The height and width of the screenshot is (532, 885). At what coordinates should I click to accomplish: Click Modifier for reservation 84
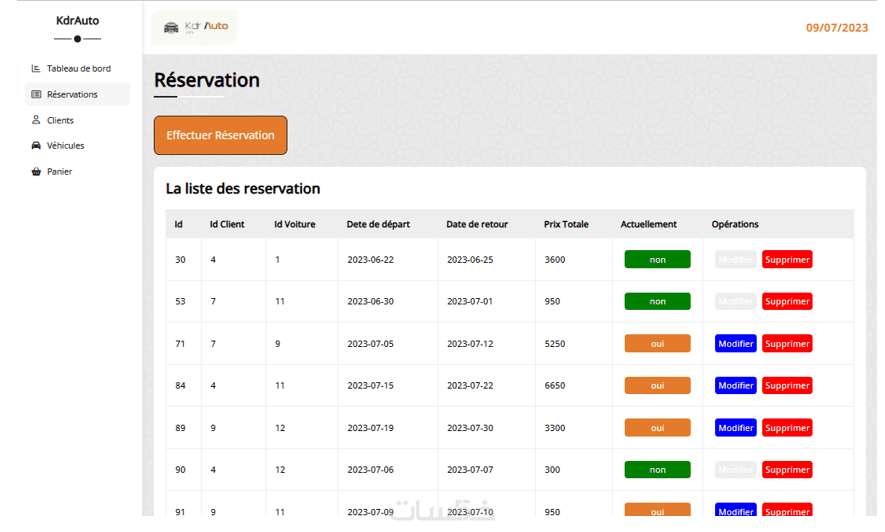[736, 386]
